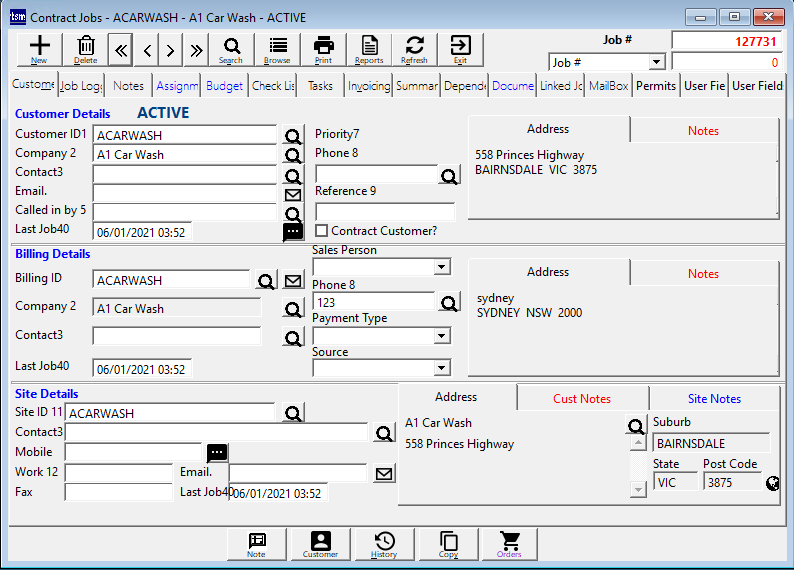Expand the Sales Person dropdown
Screen dimensions: 794x570
pos(441,268)
